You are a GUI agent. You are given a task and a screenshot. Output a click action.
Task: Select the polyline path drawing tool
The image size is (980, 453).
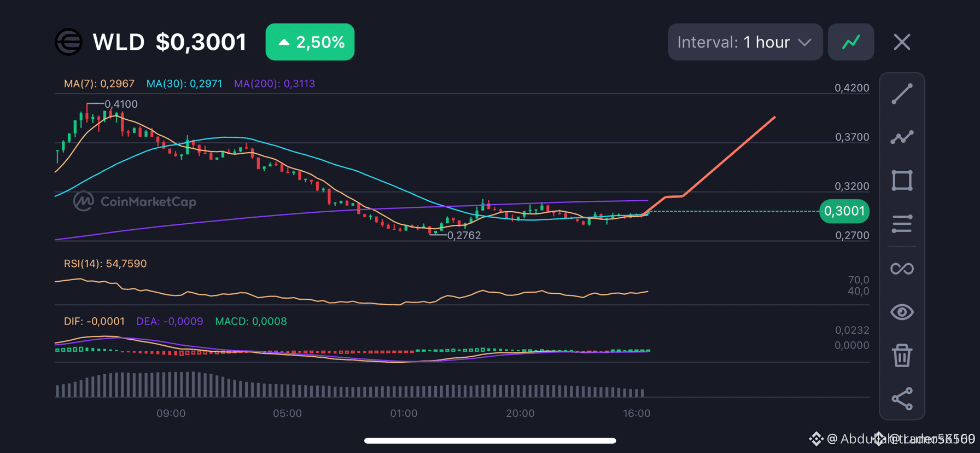pyautogui.click(x=902, y=137)
